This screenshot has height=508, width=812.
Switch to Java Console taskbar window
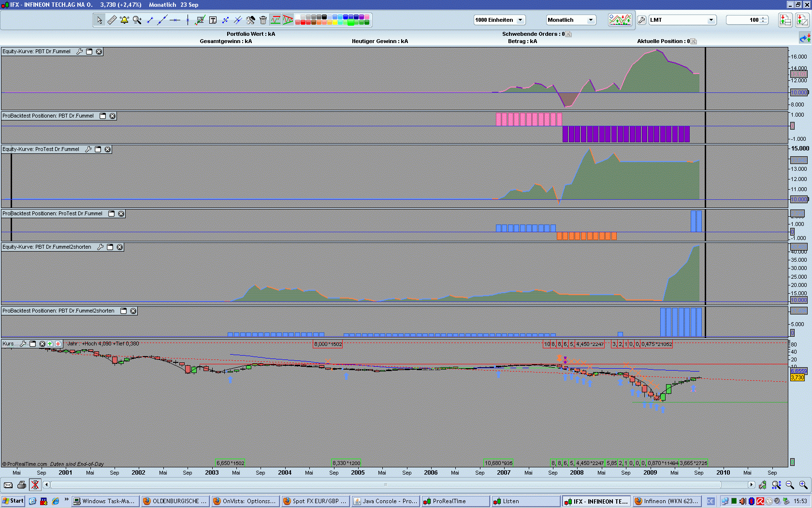click(x=385, y=501)
